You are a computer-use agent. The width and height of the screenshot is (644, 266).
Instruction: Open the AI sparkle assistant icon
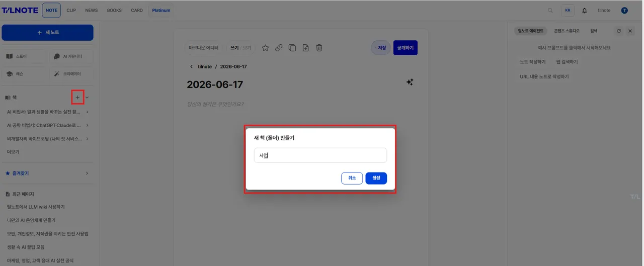(x=410, y=82)
